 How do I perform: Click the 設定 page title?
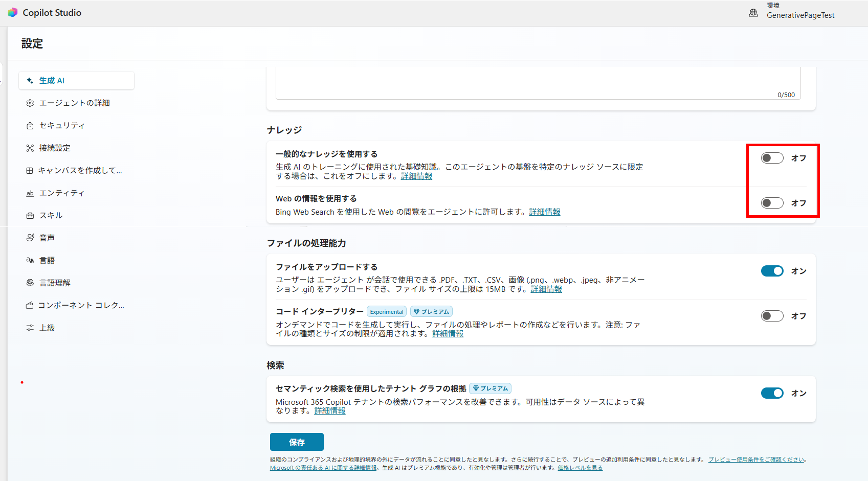pos(32,44)
